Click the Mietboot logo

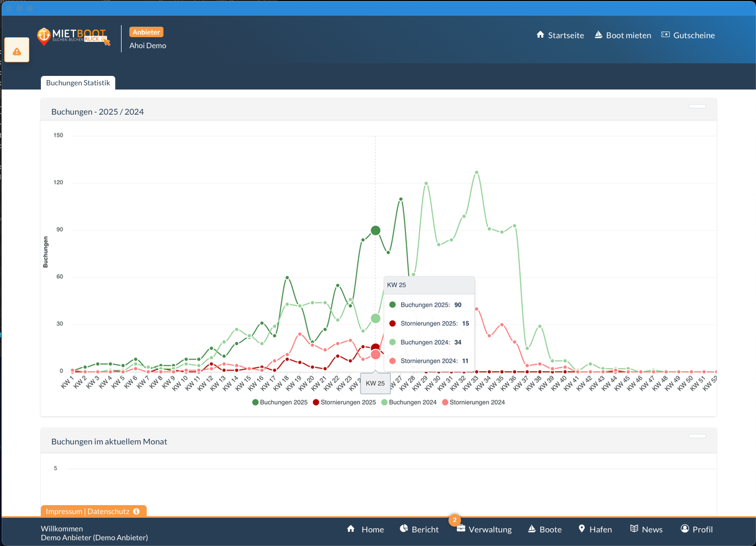pyautogui.click(x=73, y=36)
